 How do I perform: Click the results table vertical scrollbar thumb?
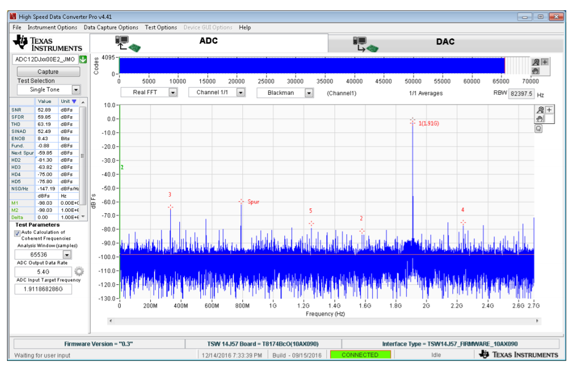pos(82,156)
